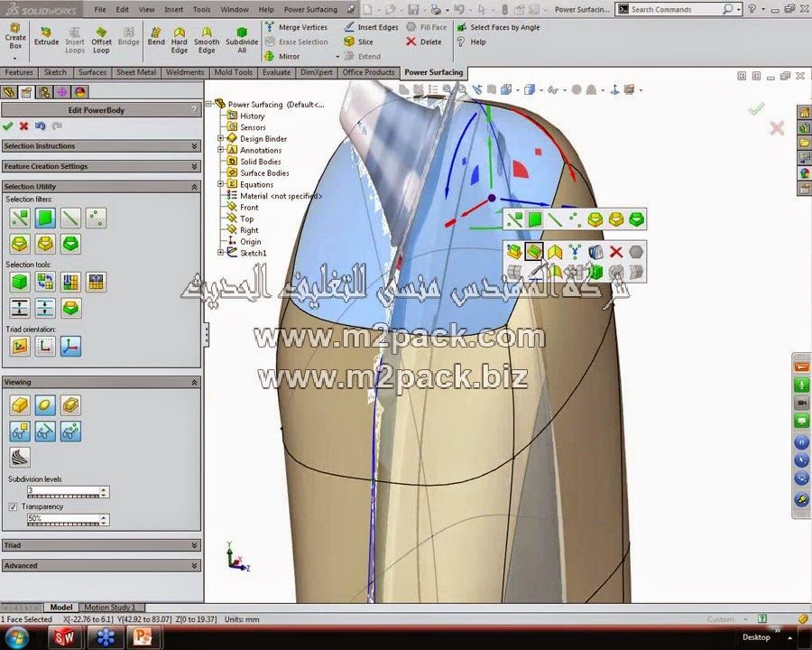This screenshot has height=650, width=812.
Task: Open Windows Start menu
Action: tap(16, 637)
